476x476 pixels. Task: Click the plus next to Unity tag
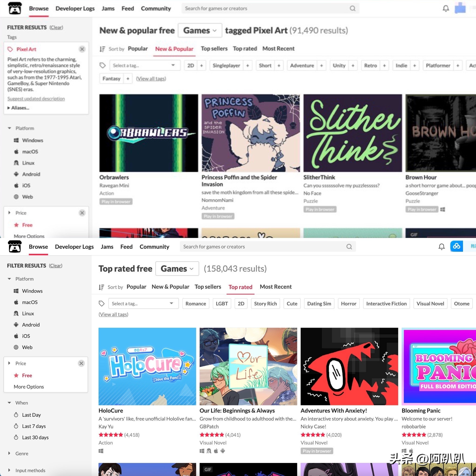(x=353, y=66)
